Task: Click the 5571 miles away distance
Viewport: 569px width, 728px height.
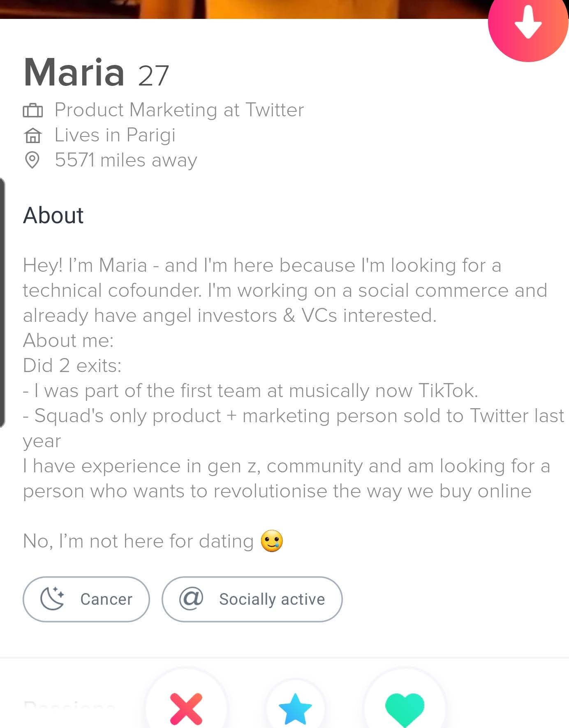Action: click(126, 160)
